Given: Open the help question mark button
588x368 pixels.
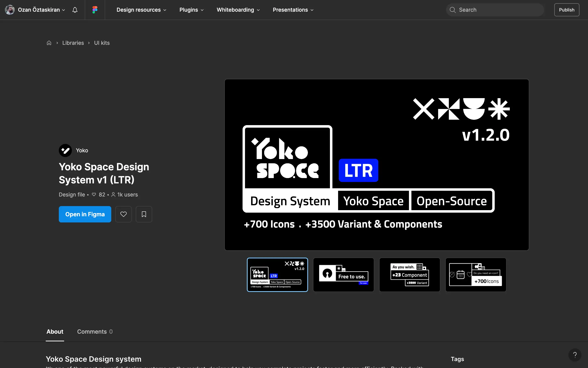Looking at the screenshot, I should [575, 355].
